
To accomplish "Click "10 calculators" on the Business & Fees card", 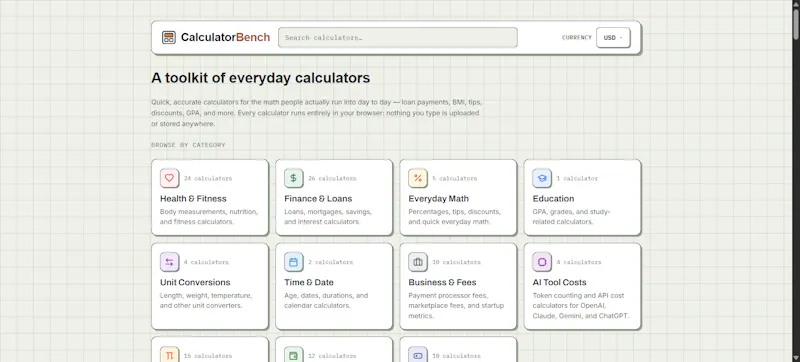I will 456,262.
